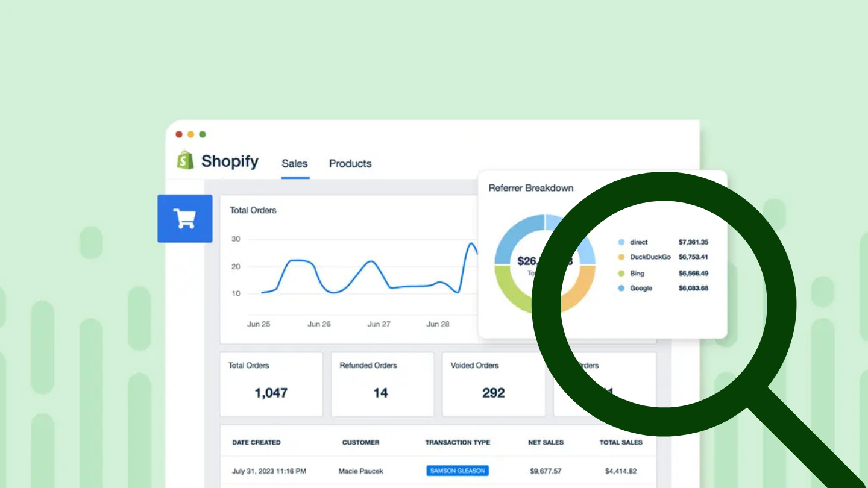Click the blue direct legend dot
Screen dimensions: 868x488
(x=620, y=242)
